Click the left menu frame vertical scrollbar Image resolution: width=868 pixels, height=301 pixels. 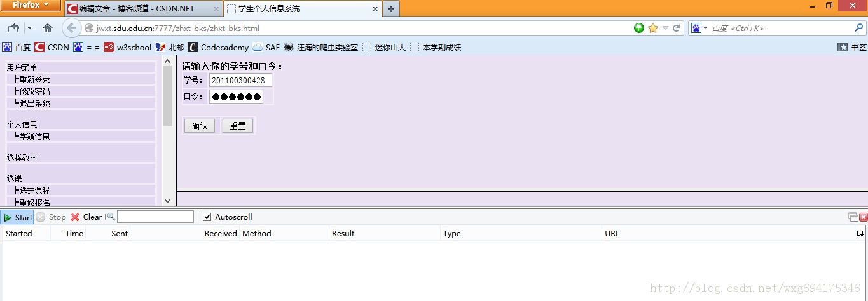point(168,95)
